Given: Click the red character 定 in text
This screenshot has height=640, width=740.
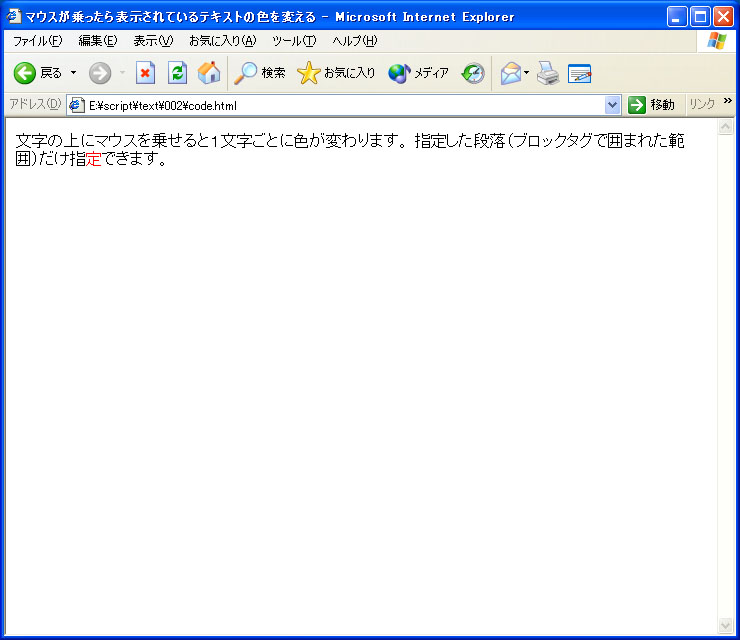Looking at the screenshot, I should coord(93,159).
